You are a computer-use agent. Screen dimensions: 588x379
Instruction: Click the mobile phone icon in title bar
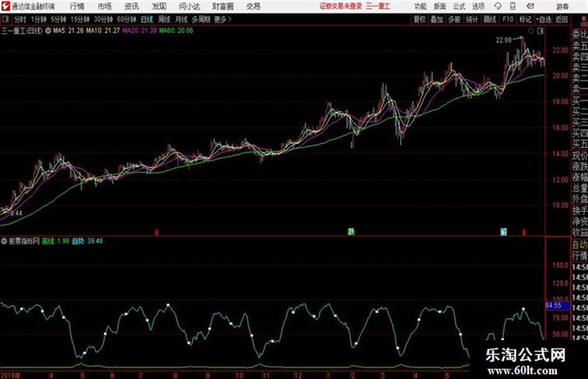click(513, 6)
